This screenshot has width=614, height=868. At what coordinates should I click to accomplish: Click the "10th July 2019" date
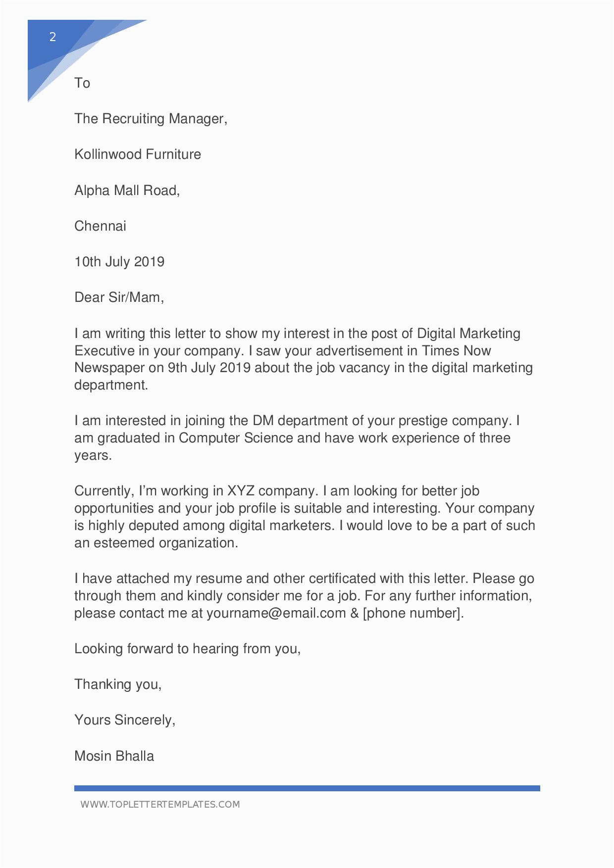(x=119, y=262)
